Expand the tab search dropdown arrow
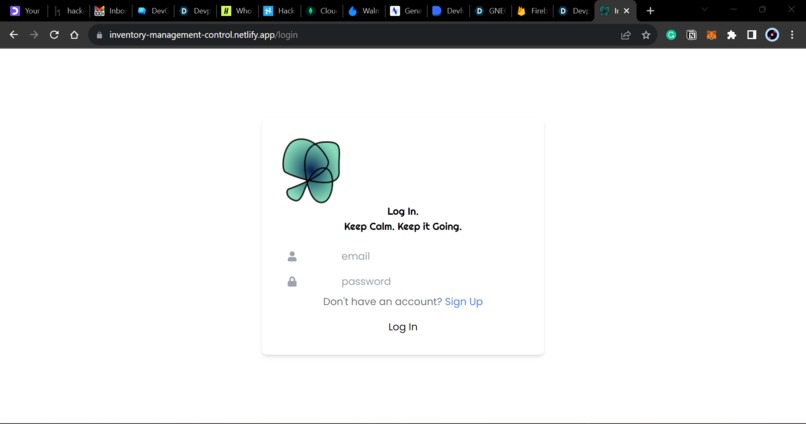 (705, 10)
